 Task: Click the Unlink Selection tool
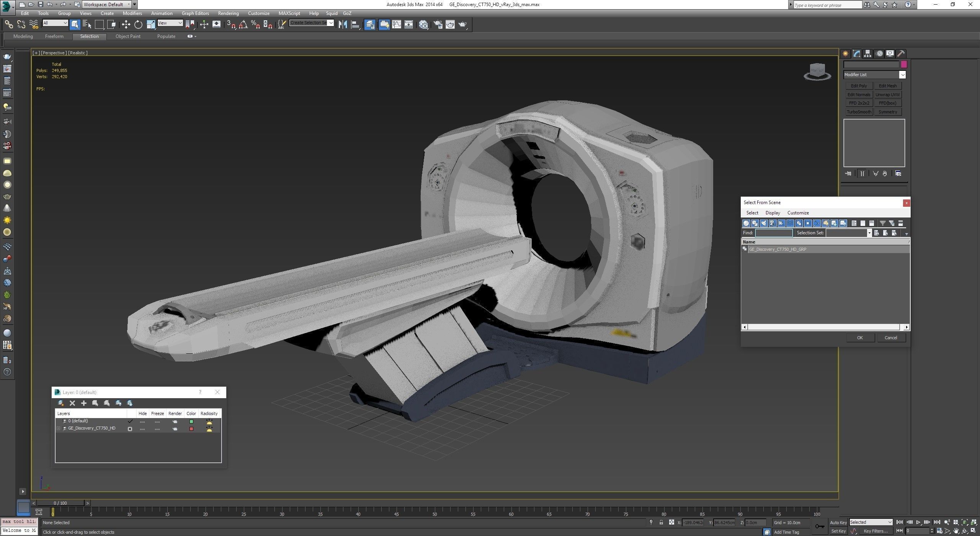point(21,25)
